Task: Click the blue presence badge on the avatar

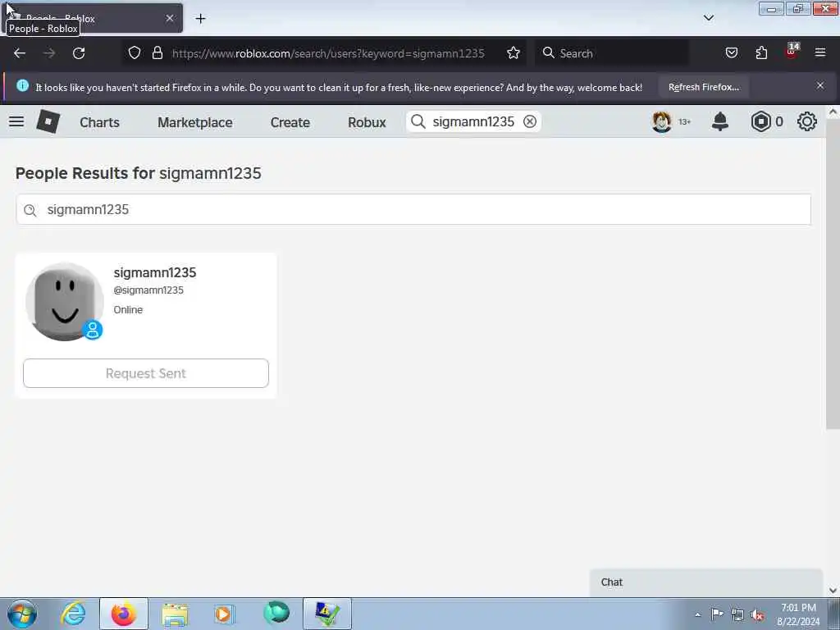Action: 92,330
